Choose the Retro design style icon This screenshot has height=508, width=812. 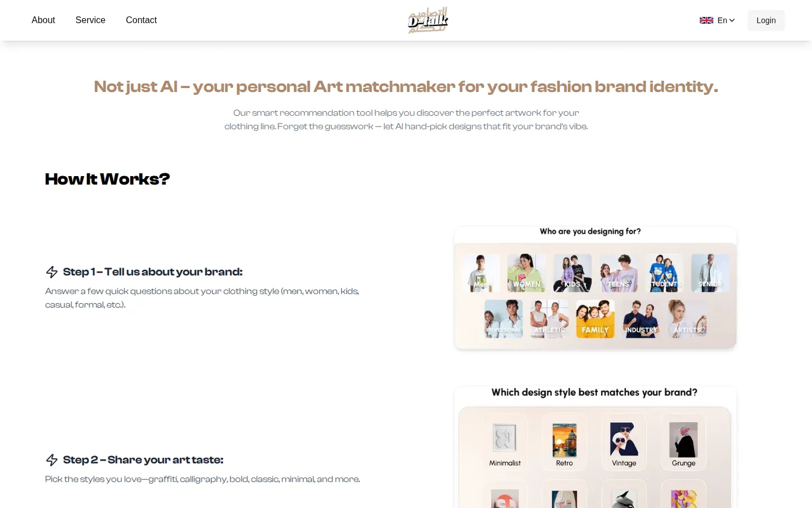pyautogui.click(x=564, y=440)
